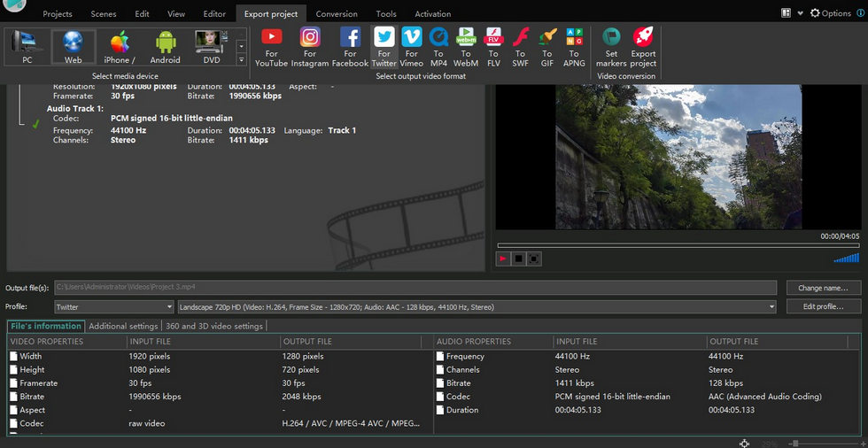Pick the For Facebook export icon
868x448 pixels.
[x=350, y=48]
